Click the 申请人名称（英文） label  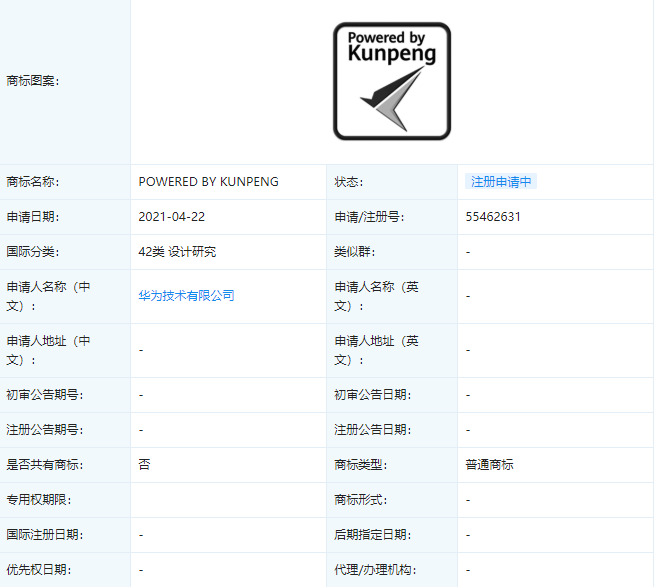tap(376, 296)
